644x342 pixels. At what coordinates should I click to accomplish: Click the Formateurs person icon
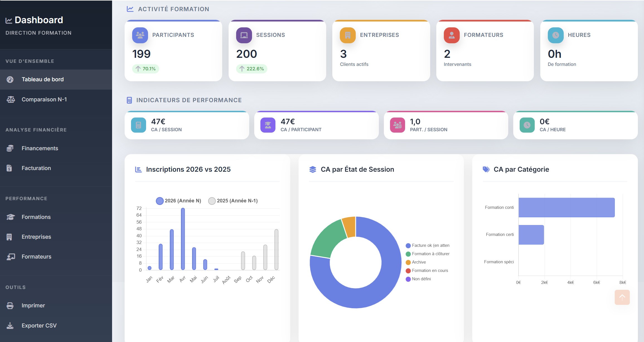[451, 35]
